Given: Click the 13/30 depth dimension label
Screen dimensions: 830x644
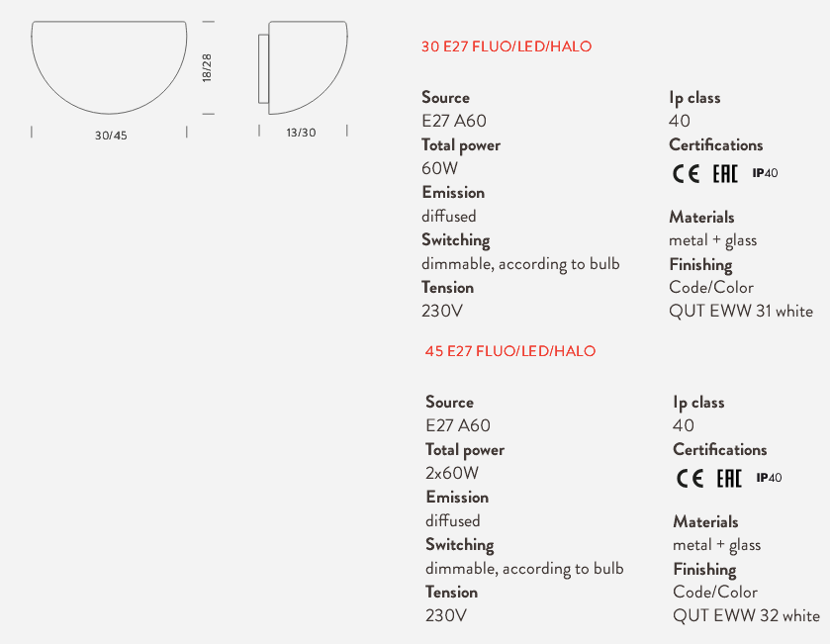Looking at the screenshot, I should (301, 133).
